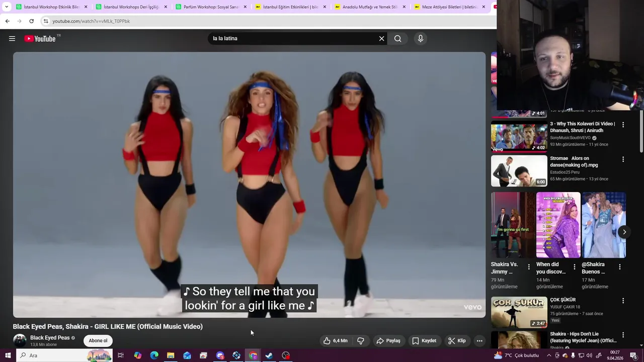Clear the search box with X
644x362 pixels.
(381, 39)
